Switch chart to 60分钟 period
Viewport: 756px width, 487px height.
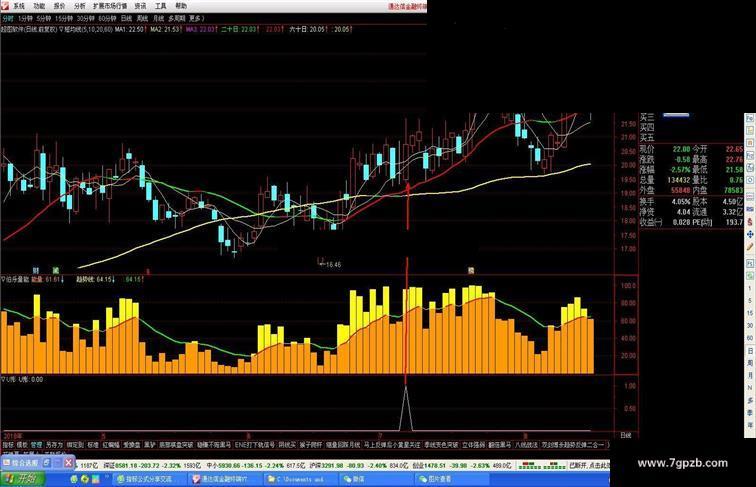(x=107, y=18)
